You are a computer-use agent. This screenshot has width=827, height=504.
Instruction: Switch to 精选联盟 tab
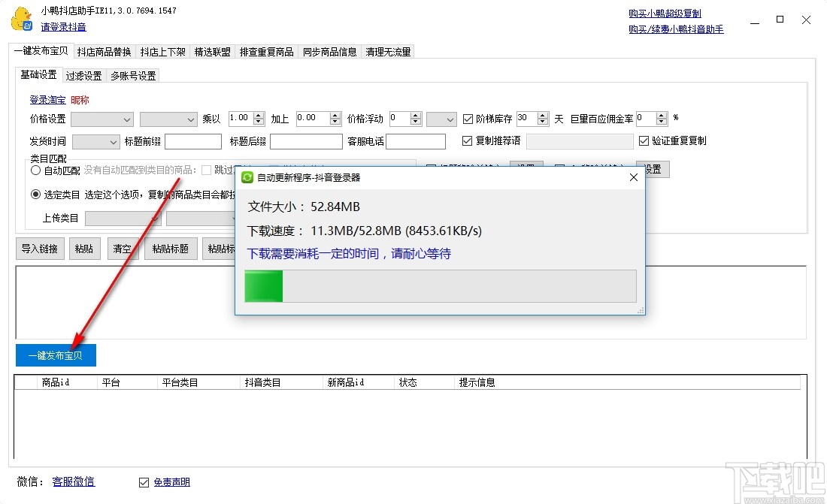pos(212,52)
